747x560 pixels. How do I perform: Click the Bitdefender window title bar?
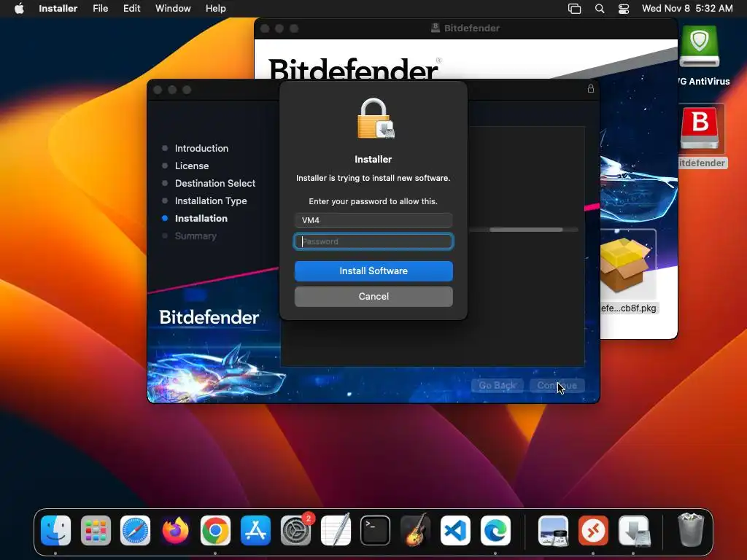(x=465, y=28)
